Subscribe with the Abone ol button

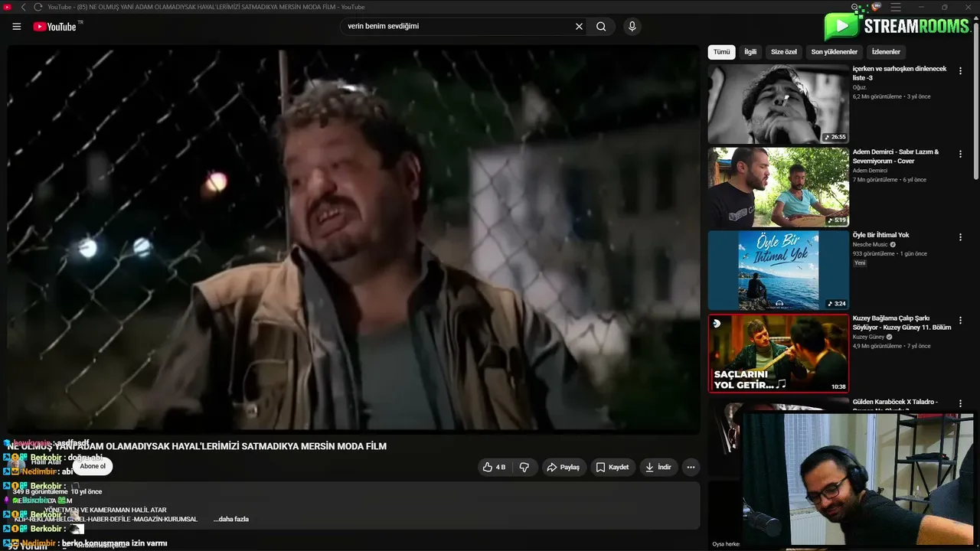[93, 466]
